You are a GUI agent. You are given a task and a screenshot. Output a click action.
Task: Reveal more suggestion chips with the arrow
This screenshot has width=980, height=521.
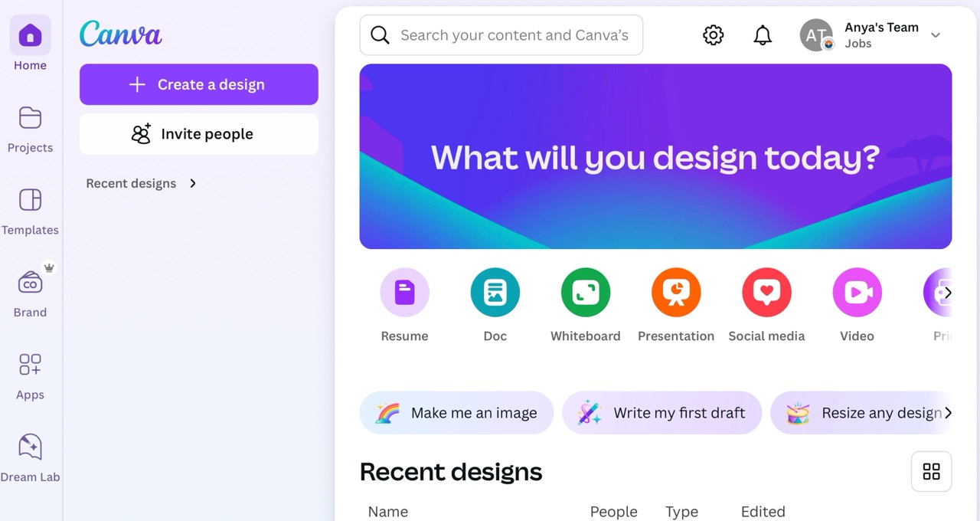click(x=948, y=413)
